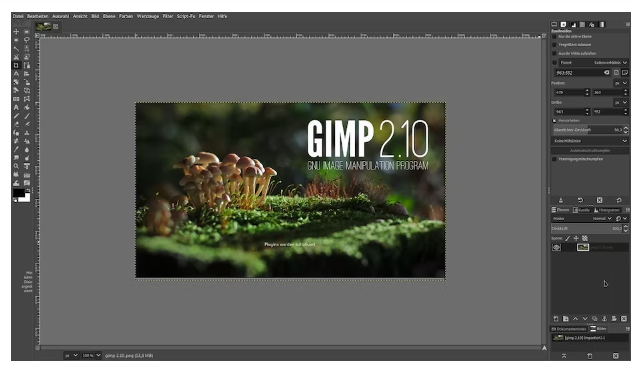
Task: Select the Move tool in the toolbox
Action: (x=16, y=32)
